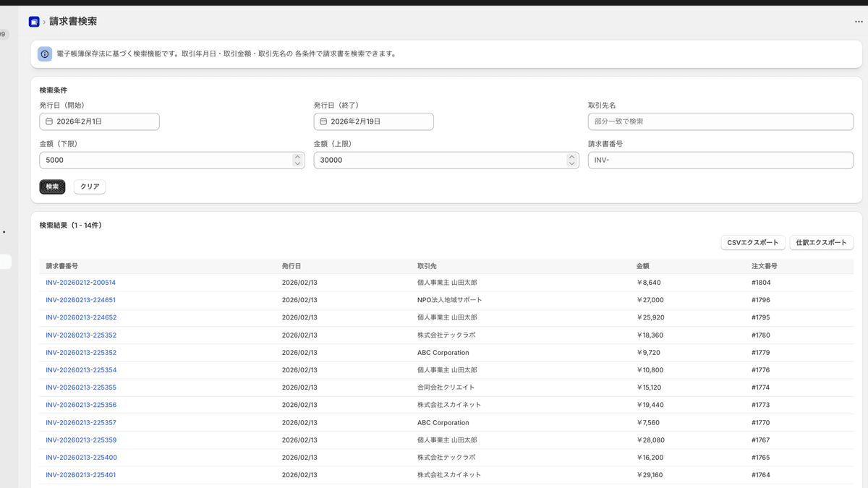Image resolution: width=868 pixels, height=488 pixels.
Task: Open invoice INV-20260213-225401
Action: point(80,475)
